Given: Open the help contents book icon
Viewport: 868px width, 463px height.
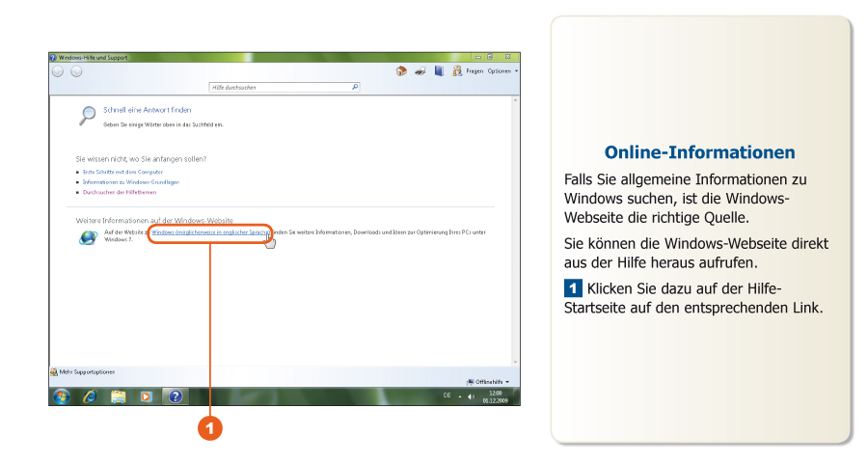Looking at the screenshot, I should click(x=439, y=71).
